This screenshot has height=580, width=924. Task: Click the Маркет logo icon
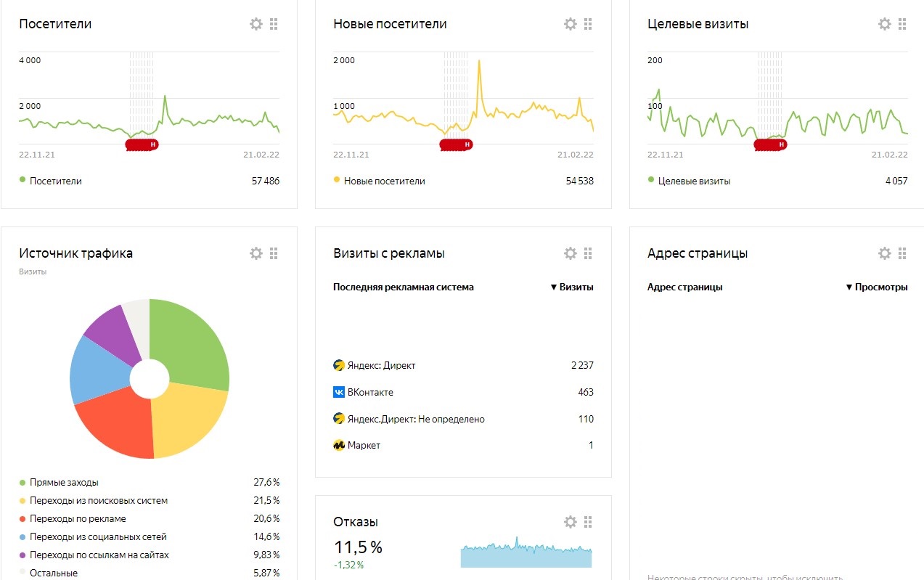[339, 445]
